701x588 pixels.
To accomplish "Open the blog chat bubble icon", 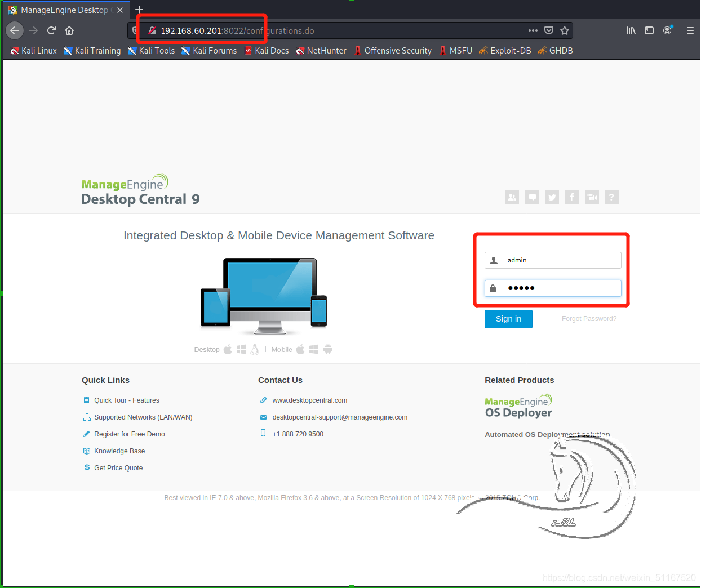I will (532, 197).
